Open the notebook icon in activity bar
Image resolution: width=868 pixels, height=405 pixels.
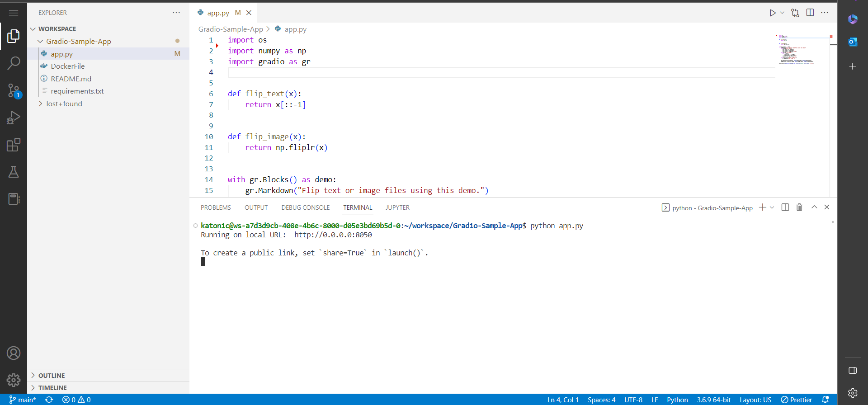click(x=14, y=199)
